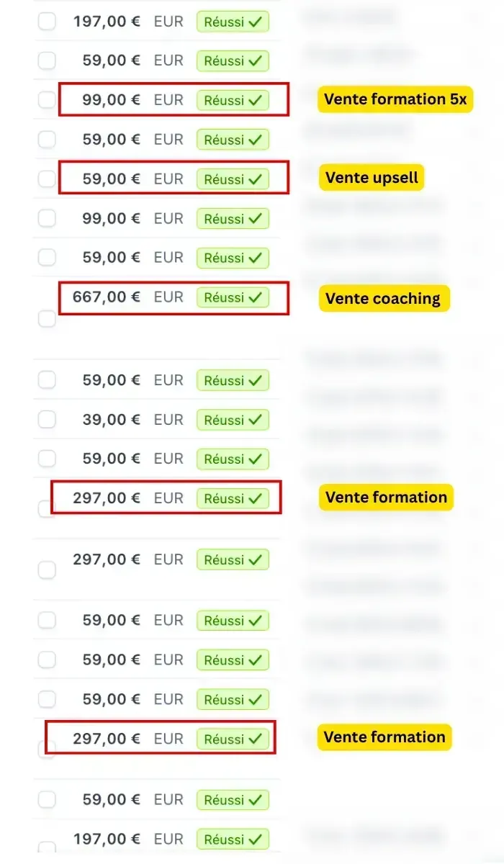
Task: Click the Réussi checkmark in the Vente coaching row
Action: tap(255, 297)
